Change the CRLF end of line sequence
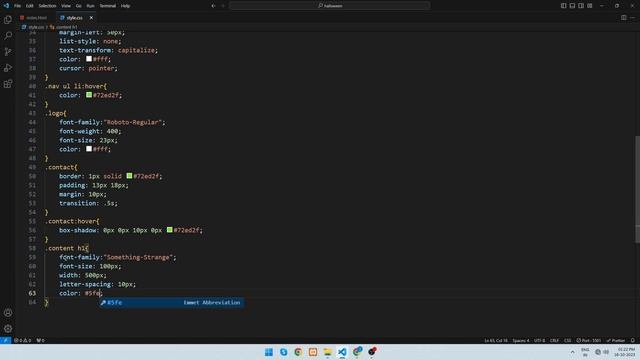The image size is (640, 360). (x=554, y=340)
